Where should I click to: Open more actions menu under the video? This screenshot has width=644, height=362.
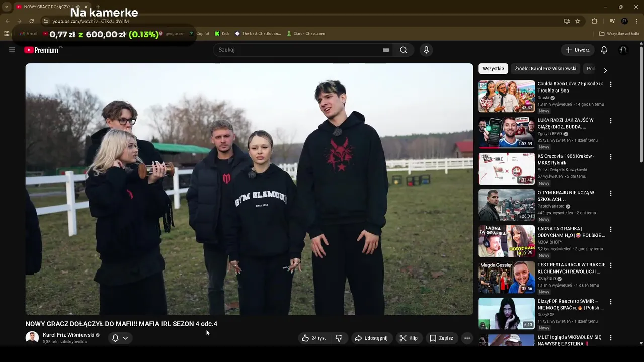(x=467, y=338)
